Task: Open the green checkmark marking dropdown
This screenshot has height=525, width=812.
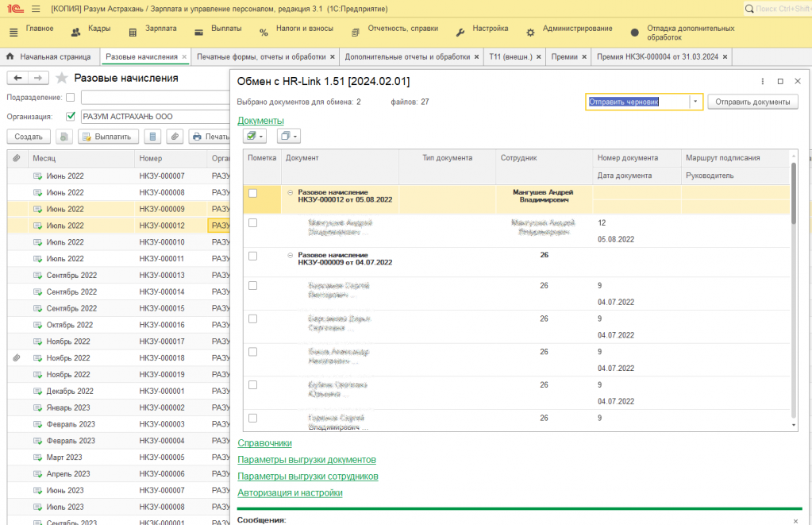Action: [254, 136]
